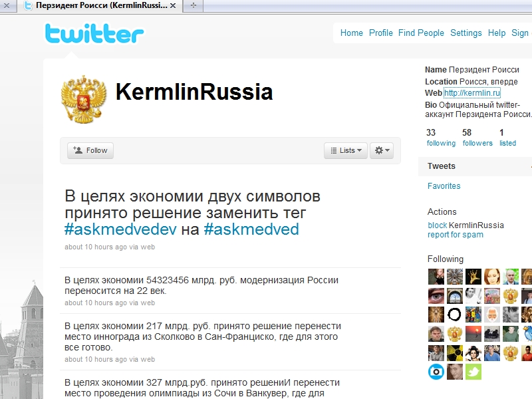
Task: Go to the Home page
Action: tap(352, 33)
